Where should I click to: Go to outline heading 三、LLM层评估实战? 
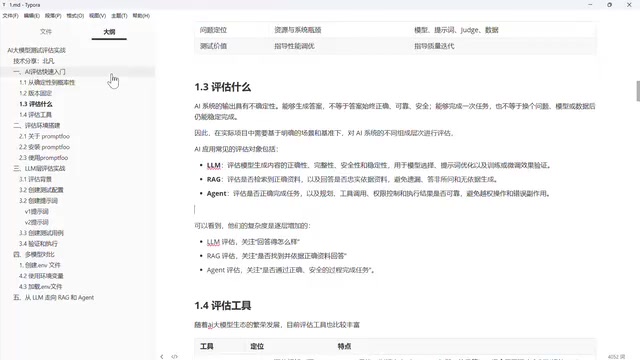[x=39, y=168]
